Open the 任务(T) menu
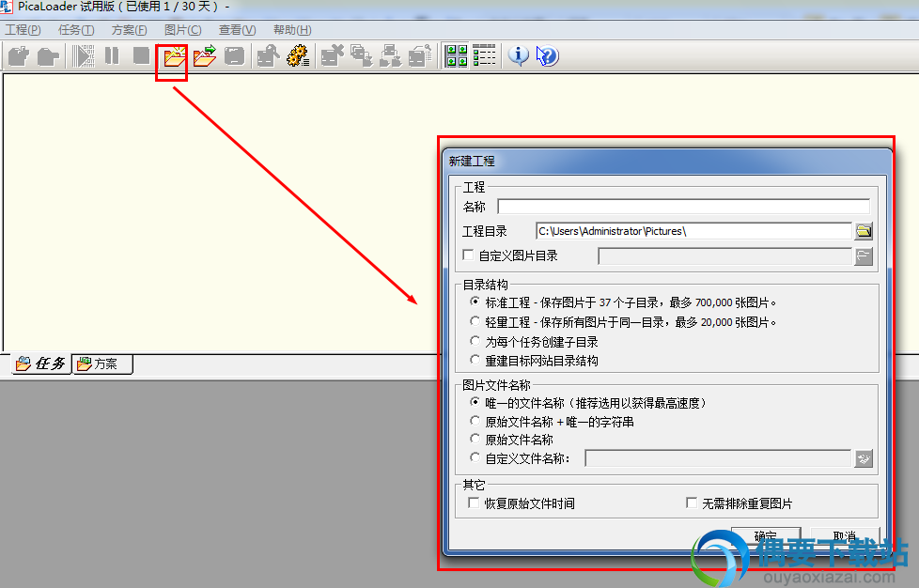Image resolution: width=919 pixels, height=588 pixels. pos(76,30)
